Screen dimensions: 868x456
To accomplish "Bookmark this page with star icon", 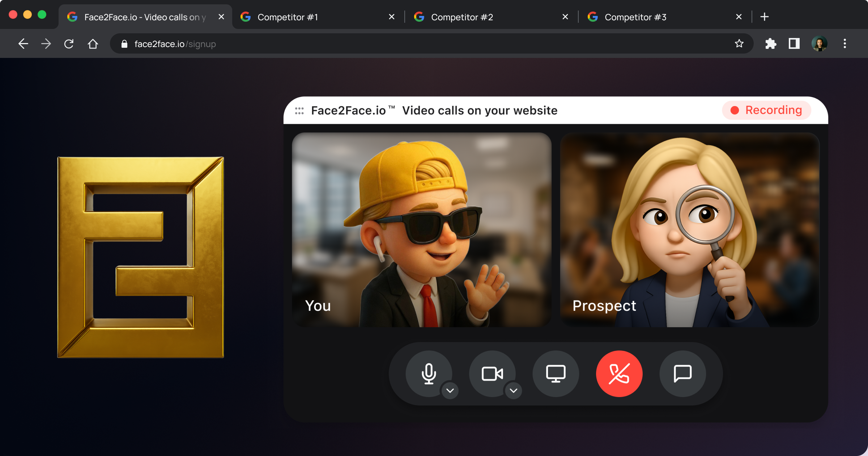I will click(739, 44).
